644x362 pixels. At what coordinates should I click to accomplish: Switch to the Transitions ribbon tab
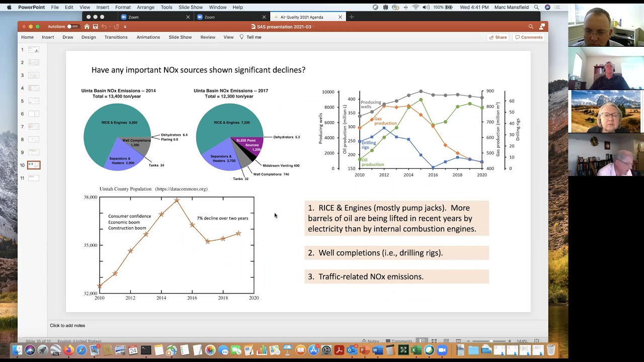point(116,37)
